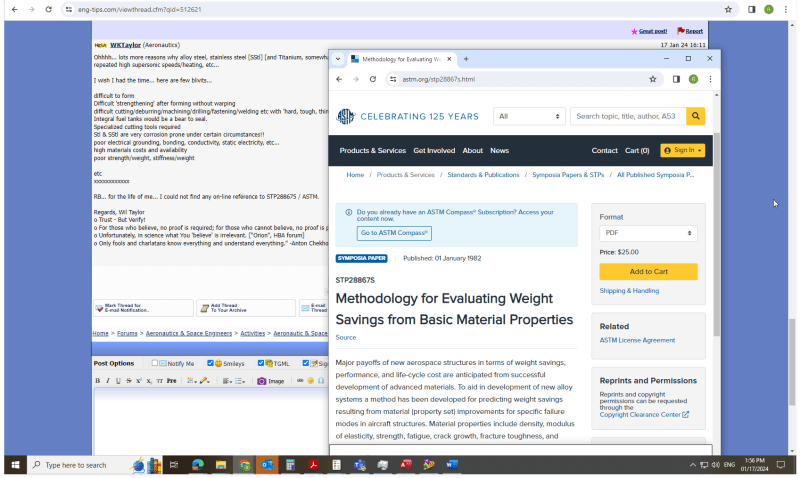The height and width of the screenshot is (478, 800).
Task: Expand the Sign In dropdown button
Action: (x=683, y=150)
